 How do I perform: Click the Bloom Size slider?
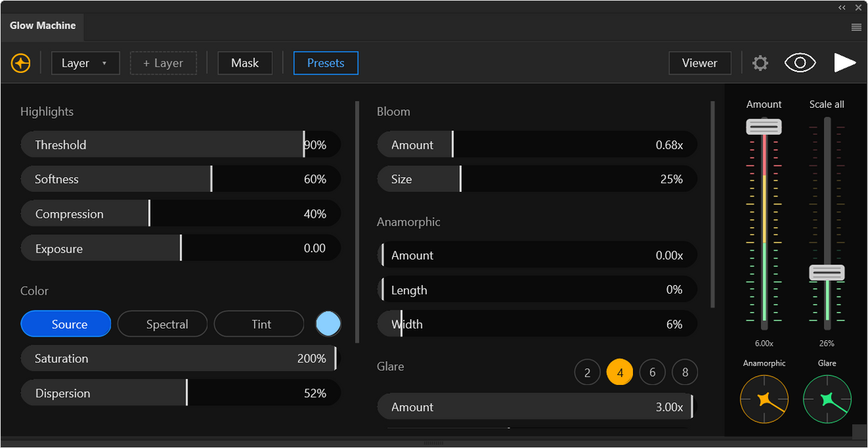pyautogui.click(x=537, y=179)
